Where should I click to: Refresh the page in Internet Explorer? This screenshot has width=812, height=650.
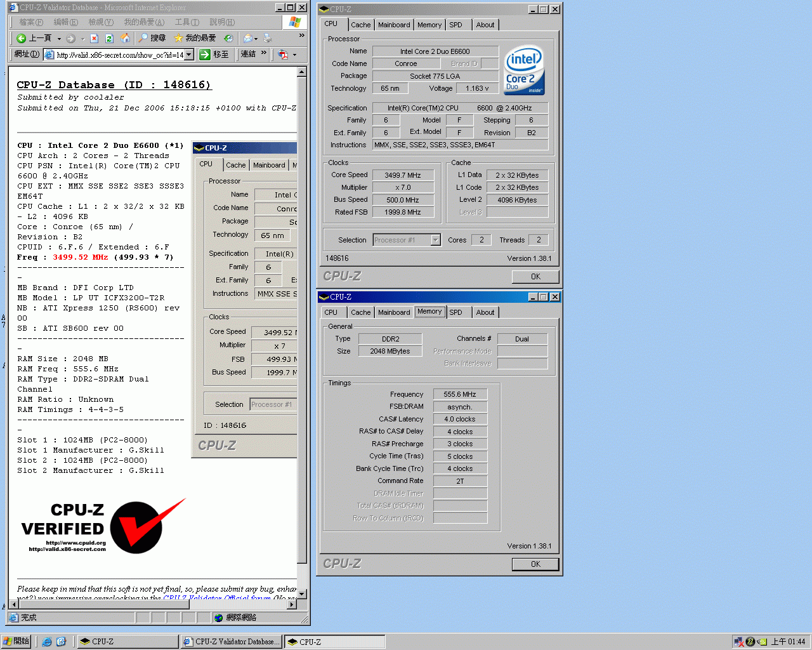[109, 38]
